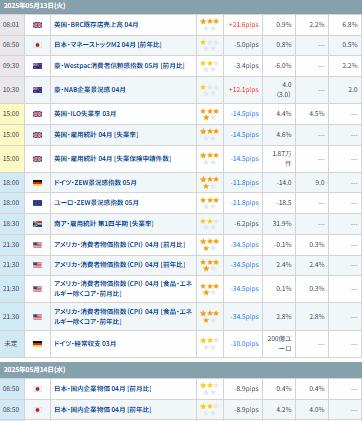The width and height of the screenshot is (363, 421).
Task: Open the 英国・ILO失業率 03月 link
Action: [x=85, y=114]
